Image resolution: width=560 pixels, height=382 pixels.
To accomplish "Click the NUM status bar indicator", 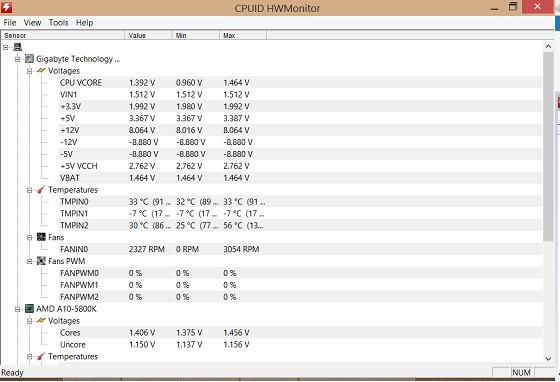I will (x=521, y=372).
